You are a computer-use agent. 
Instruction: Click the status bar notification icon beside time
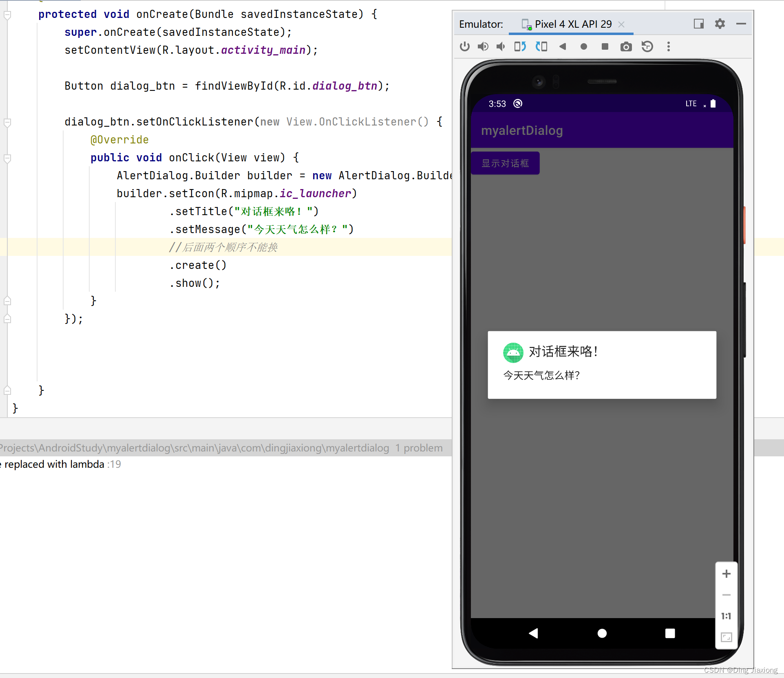518,103
